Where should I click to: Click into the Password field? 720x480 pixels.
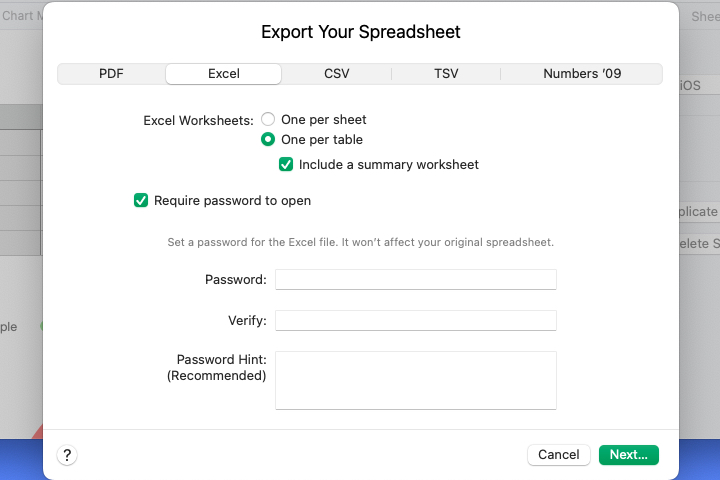click(x=415, y=279)
